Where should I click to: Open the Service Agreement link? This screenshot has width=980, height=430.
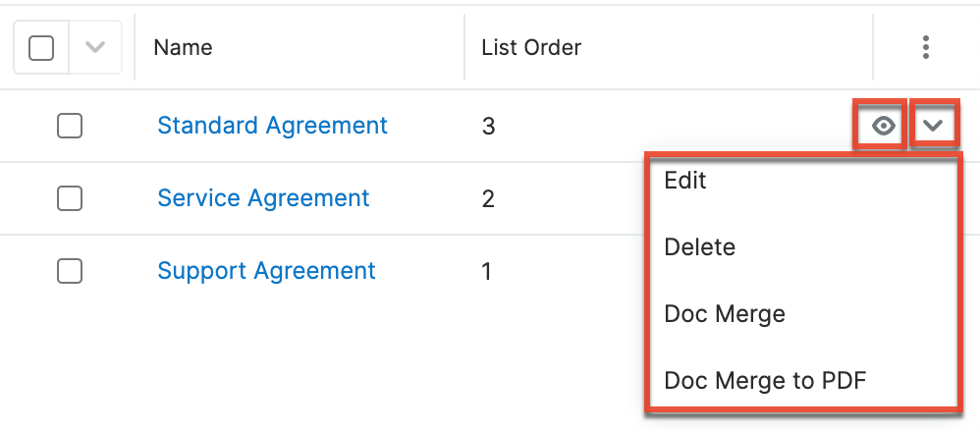coord(263,198)
